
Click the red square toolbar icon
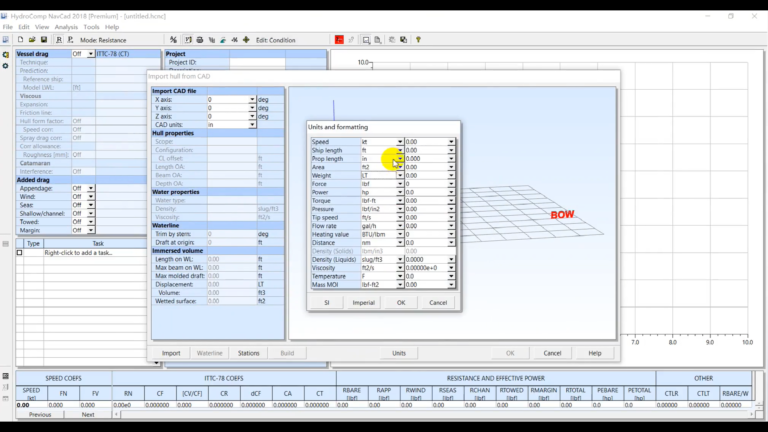339,40
